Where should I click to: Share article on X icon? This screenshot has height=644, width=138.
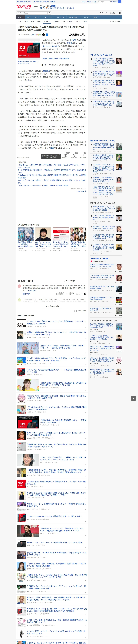point(44,35)
